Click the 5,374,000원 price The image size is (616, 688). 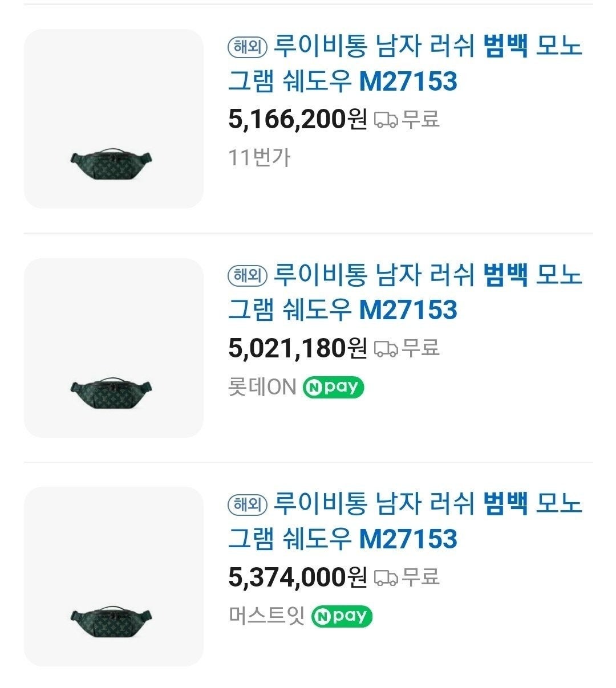pos(297,577)
